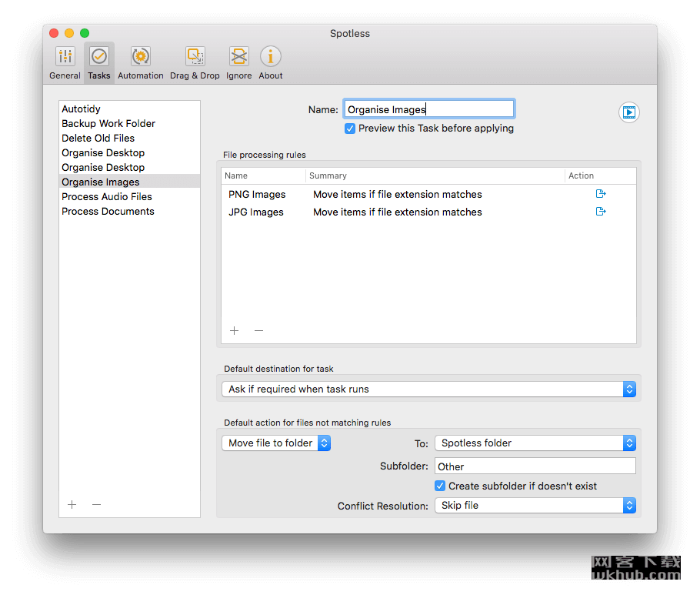
Task: Toggle Preview this Task before applying
Action: [350, 129]
